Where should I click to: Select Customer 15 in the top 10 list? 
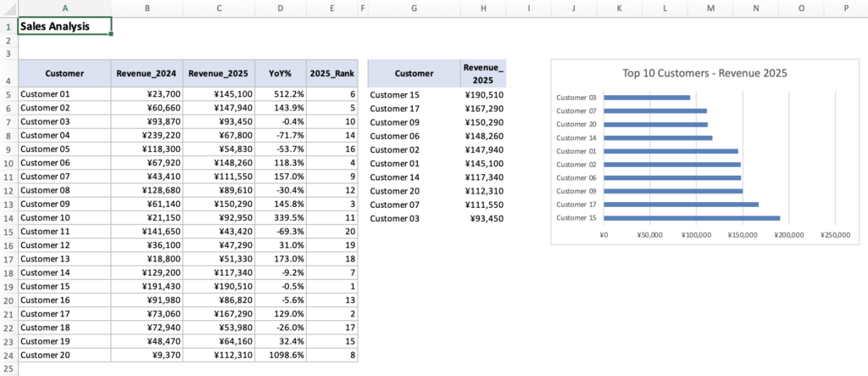click(413, 95)
